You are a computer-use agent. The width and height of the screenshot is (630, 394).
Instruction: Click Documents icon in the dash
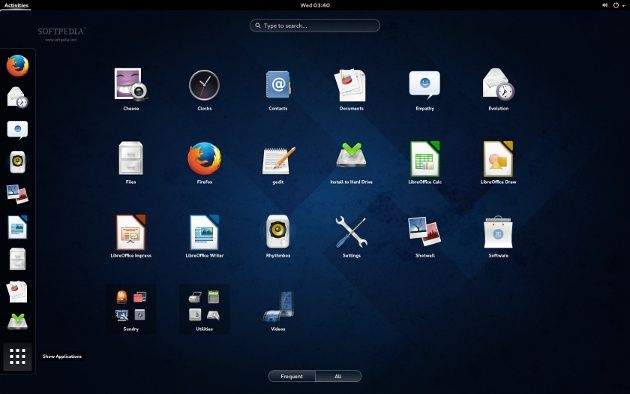(18, 291)
